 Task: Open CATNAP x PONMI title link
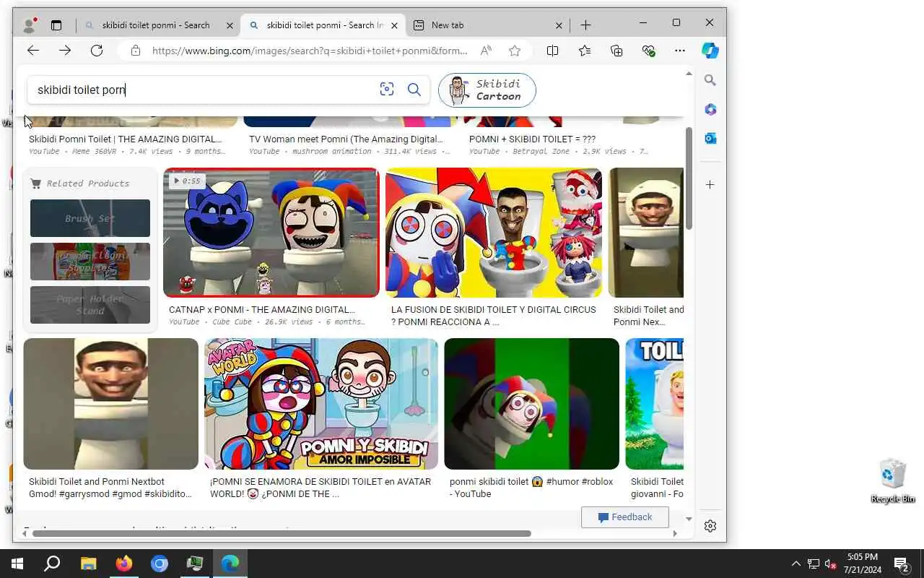[x=261, y=310]
